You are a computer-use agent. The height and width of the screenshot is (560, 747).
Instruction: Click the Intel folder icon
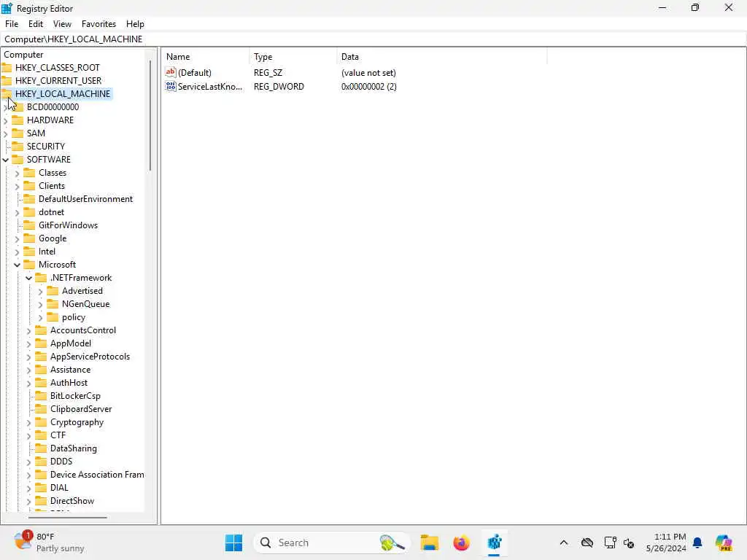click(29, 252)
